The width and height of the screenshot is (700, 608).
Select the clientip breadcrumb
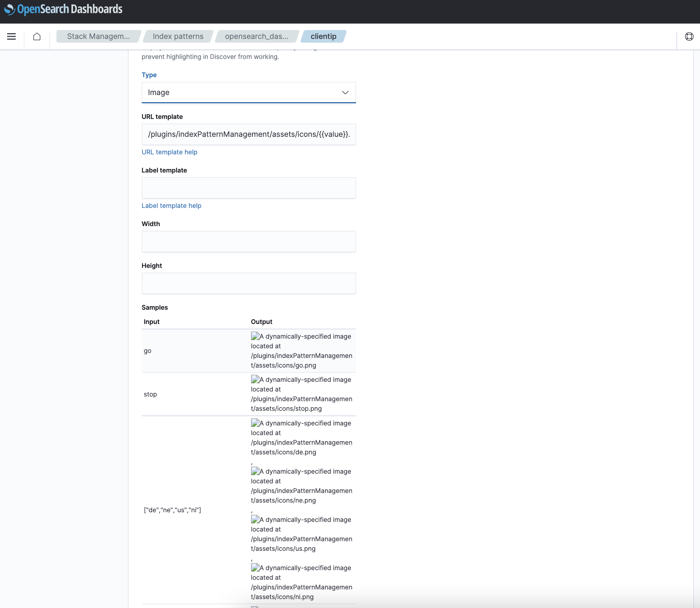323,36
